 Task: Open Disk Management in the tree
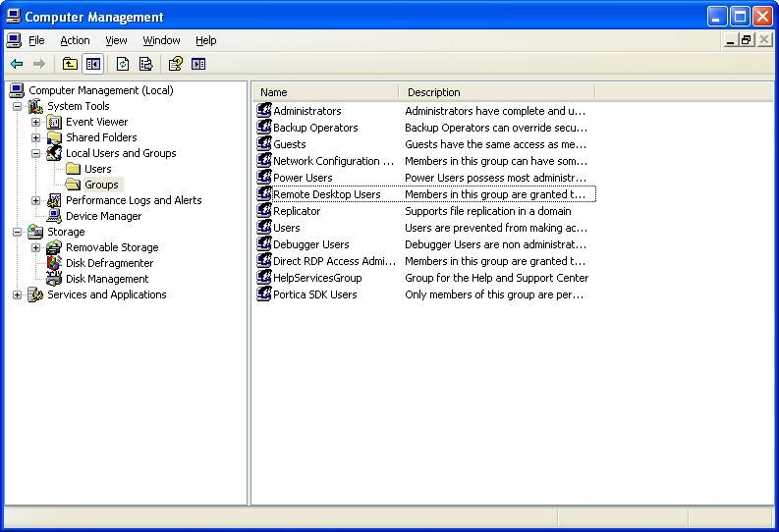tap(107, 279)
